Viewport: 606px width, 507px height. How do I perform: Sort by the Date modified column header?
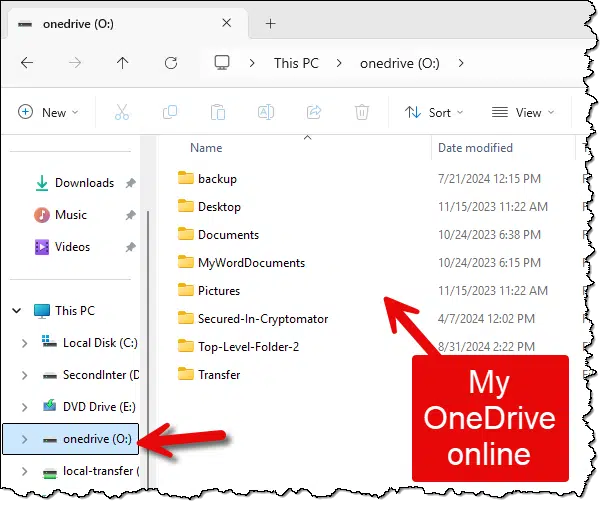pos(475,148)
